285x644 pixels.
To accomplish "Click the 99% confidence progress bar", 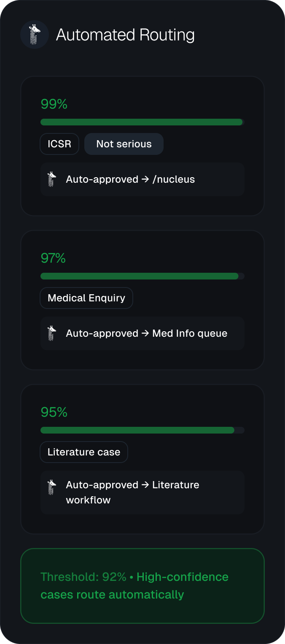I will click(142, 122).
